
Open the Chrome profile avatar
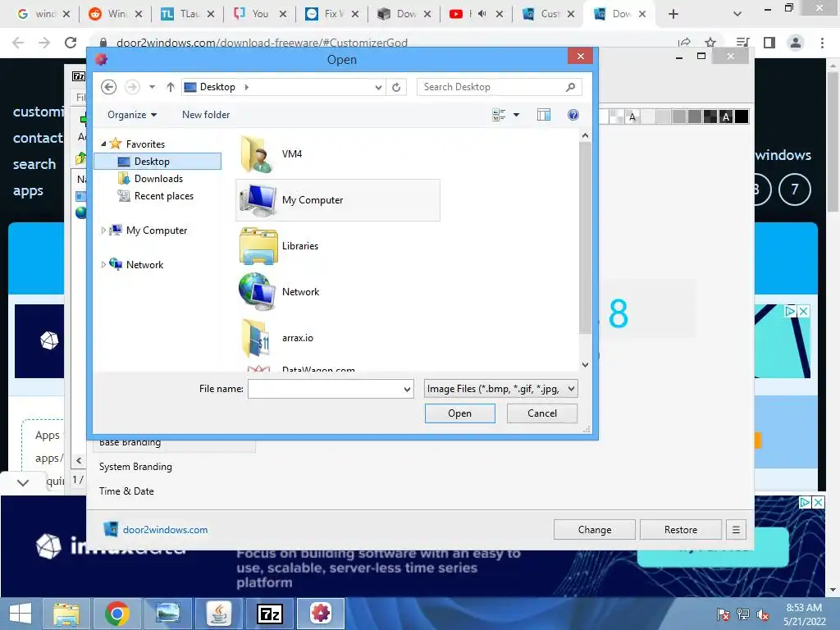point(796,43)
